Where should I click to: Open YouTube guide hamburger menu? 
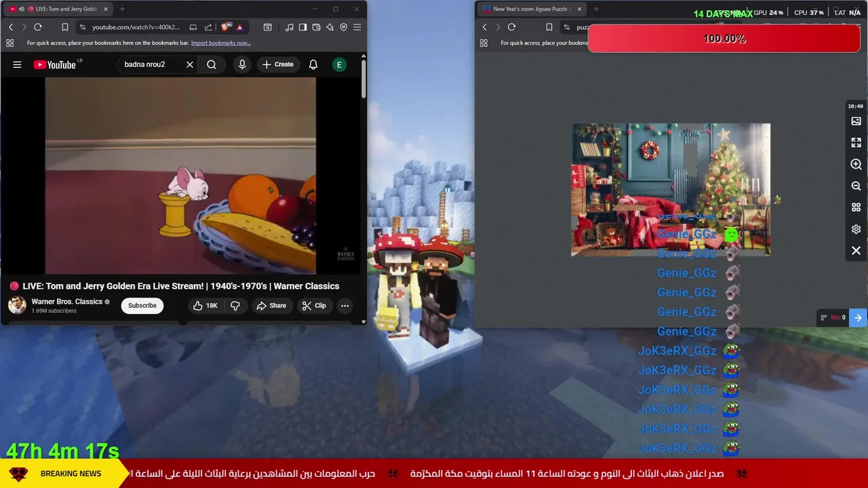pyautogui.click(x=17, y=64)
